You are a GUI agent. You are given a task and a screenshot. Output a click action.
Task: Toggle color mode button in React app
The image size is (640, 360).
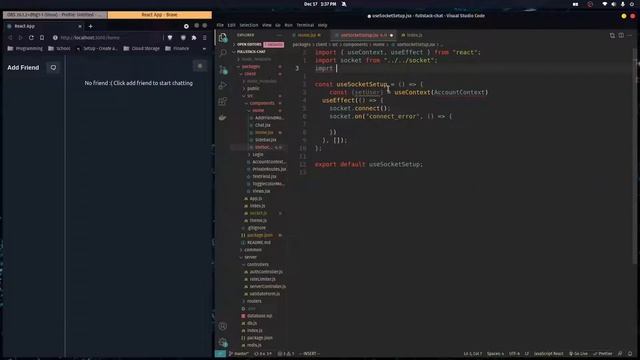click(200, 66)
